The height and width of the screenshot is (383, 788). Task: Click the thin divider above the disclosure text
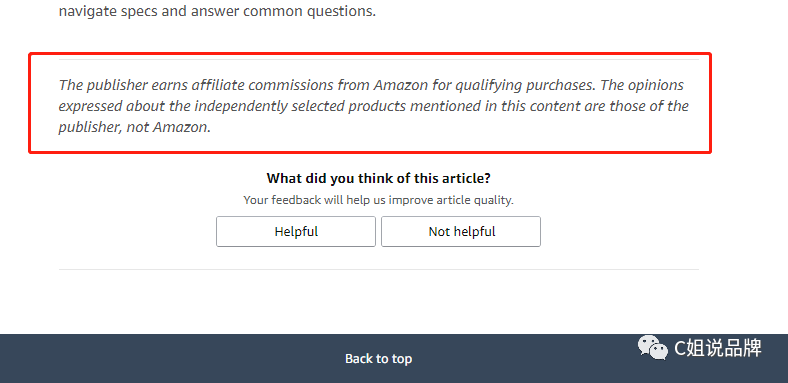(378, 59)
